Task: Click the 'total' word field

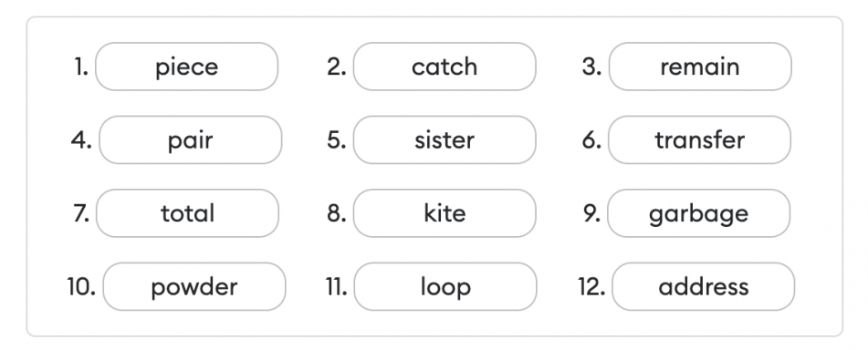Action: click(187, 213)
